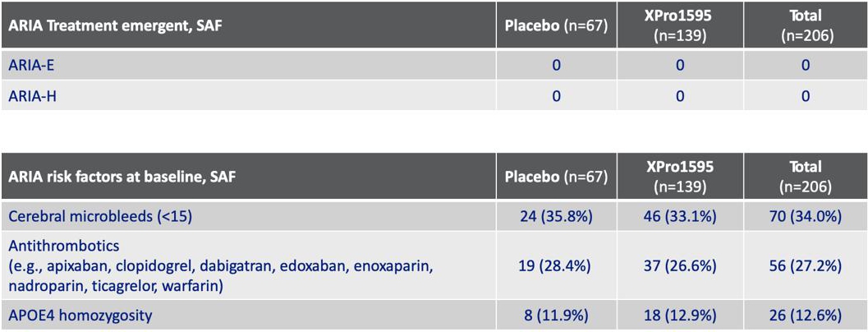
Task: Select the ARIA-H total value of 0
Action: coord(805,96)
